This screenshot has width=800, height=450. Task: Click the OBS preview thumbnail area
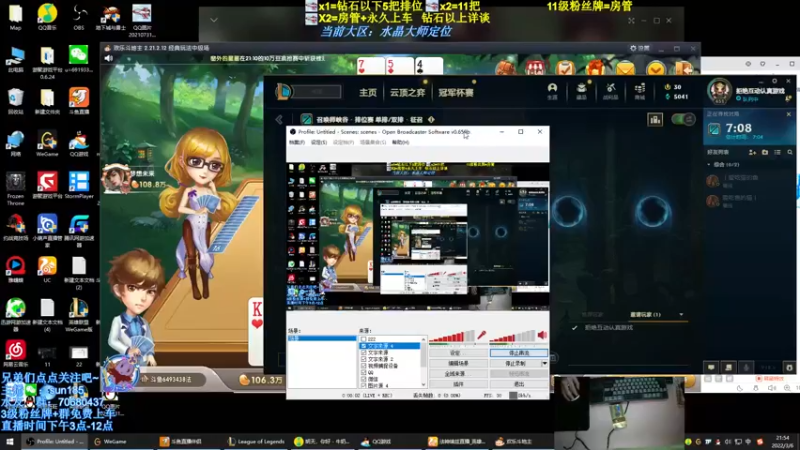coord(418,235)
